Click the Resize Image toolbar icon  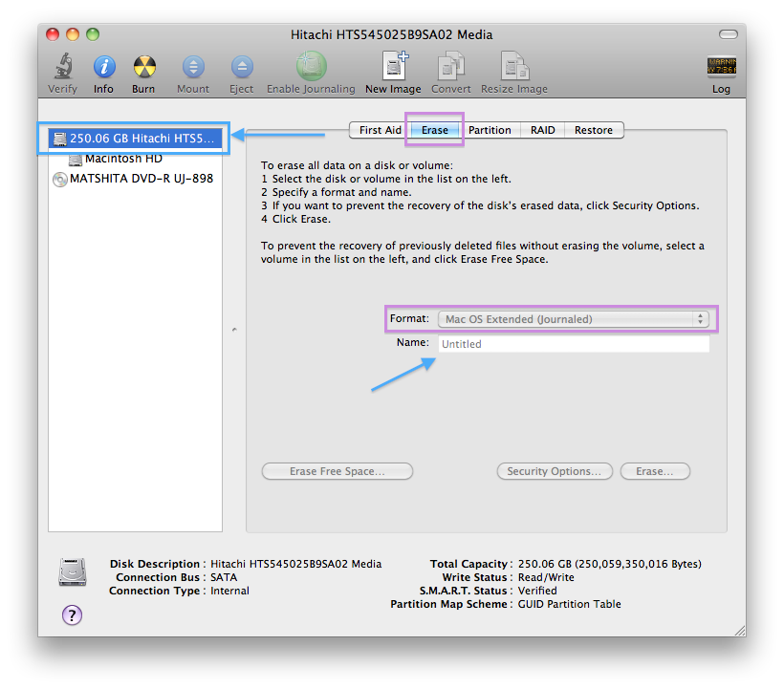(514, 65)
